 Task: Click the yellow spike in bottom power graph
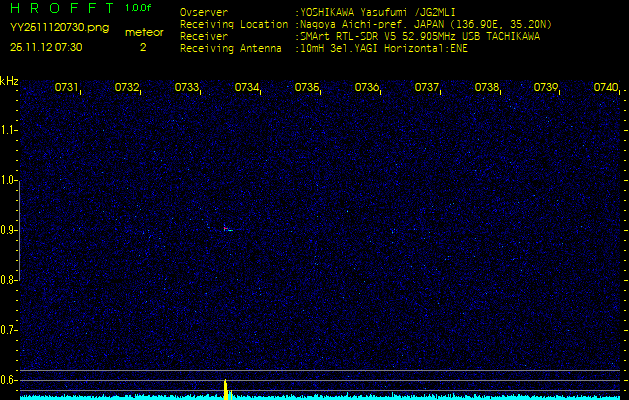tap(225, 389)
